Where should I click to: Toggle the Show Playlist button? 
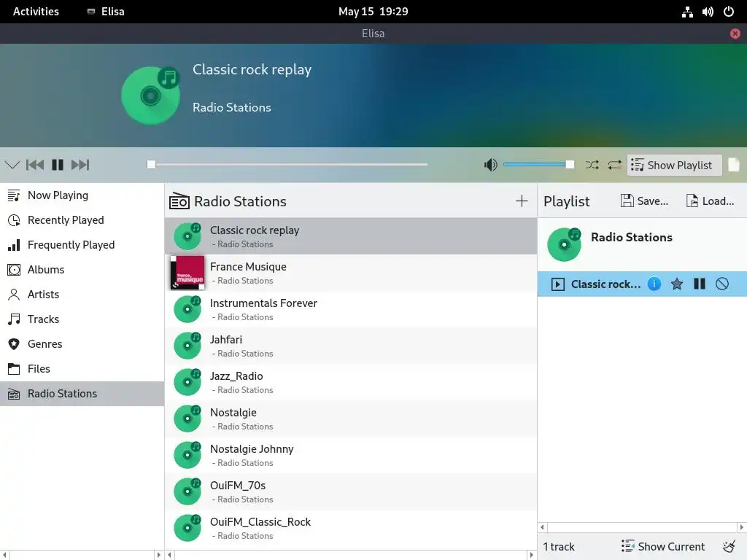coord(674,166)
